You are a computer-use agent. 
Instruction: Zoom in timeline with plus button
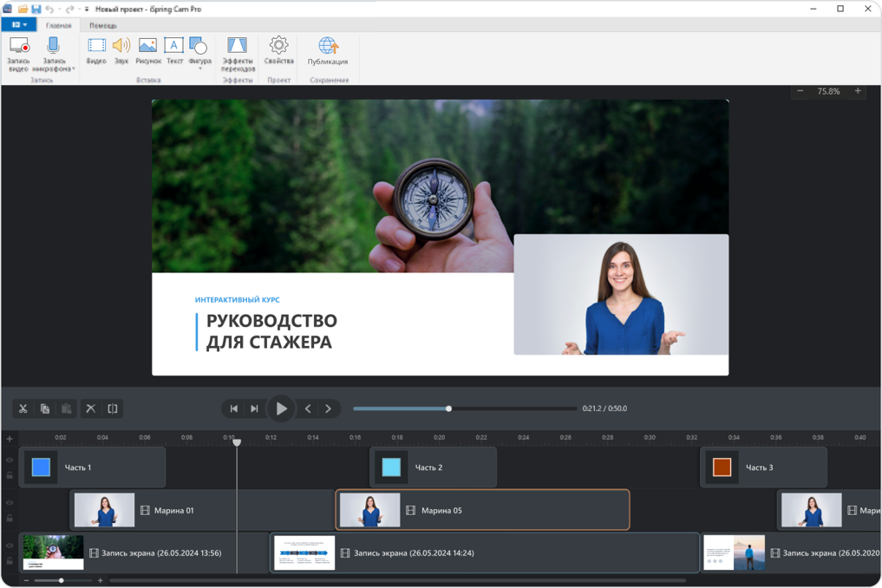(x=100, y=580)
